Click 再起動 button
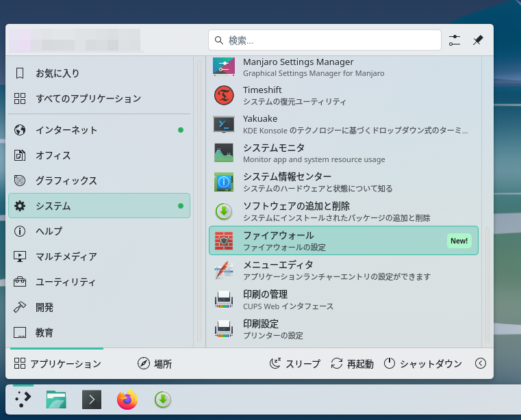This screenshot has width=521, height=420. pyautogui.click(x=352, y=364)
